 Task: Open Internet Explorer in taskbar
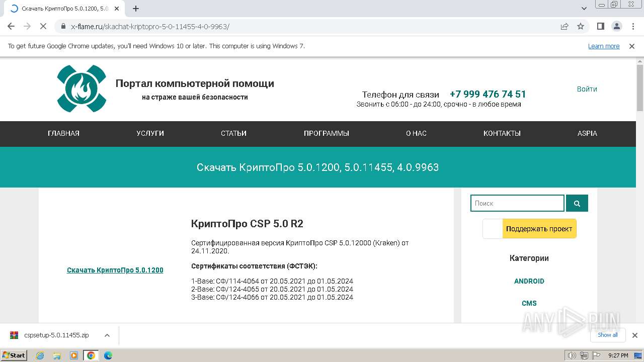[x=40, y=355]
